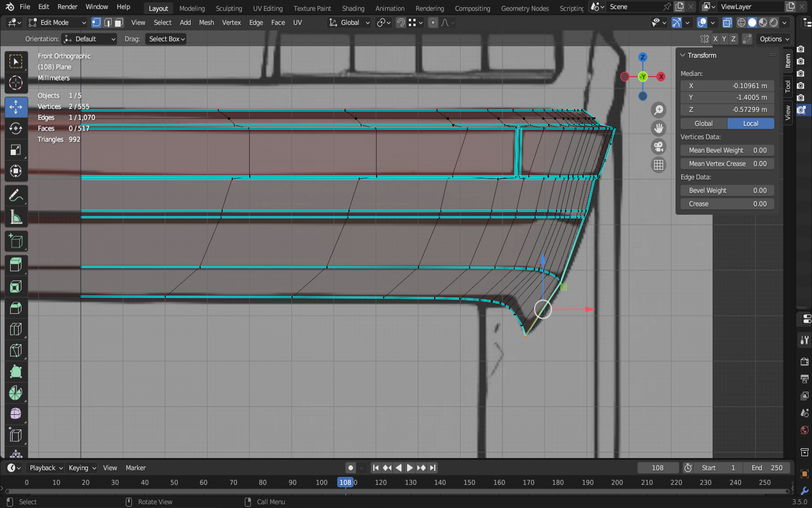Toggle proportional editing
Screen dimensions: 812x508
(x=433, y=23)
